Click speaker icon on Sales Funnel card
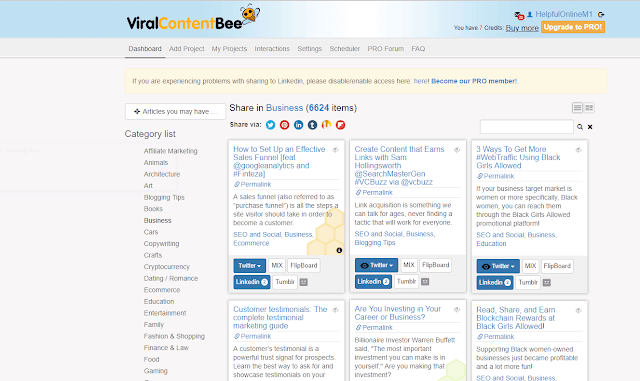This screenshot has width=640, height=381. pos(336,150)
